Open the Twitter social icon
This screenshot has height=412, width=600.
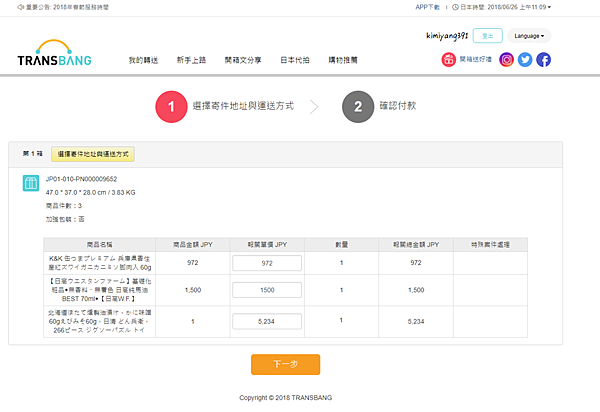[525, 59]
